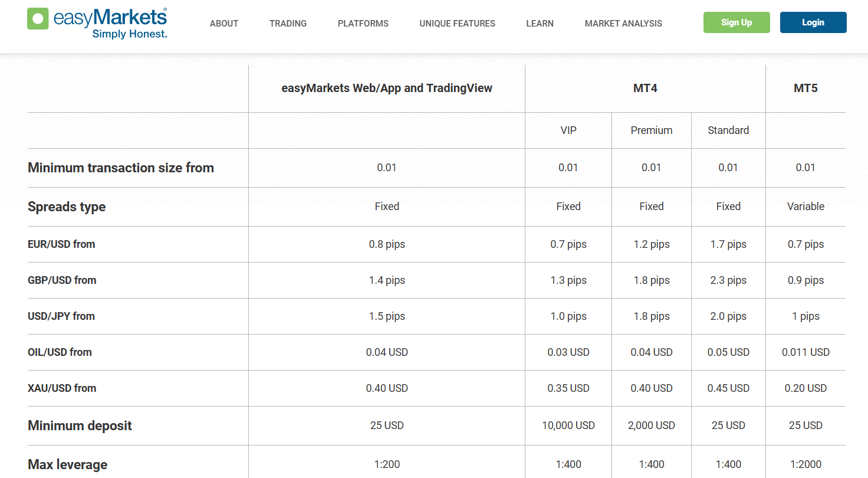The height and width of the screenshot is (478, 868).
Task: Open the PLATFORMS menu
Action: (x=363, y=24)
